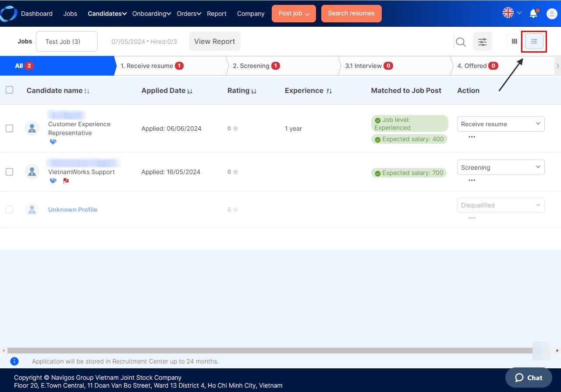The height and width of the screenshot is (392, 561).
Task: Click the blue info icon
Action: coord(14,361)
